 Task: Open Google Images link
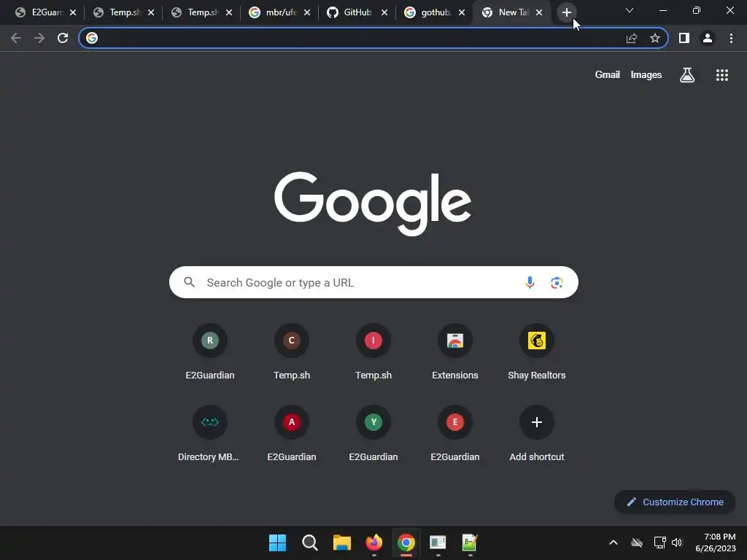(x=646, y=75)
